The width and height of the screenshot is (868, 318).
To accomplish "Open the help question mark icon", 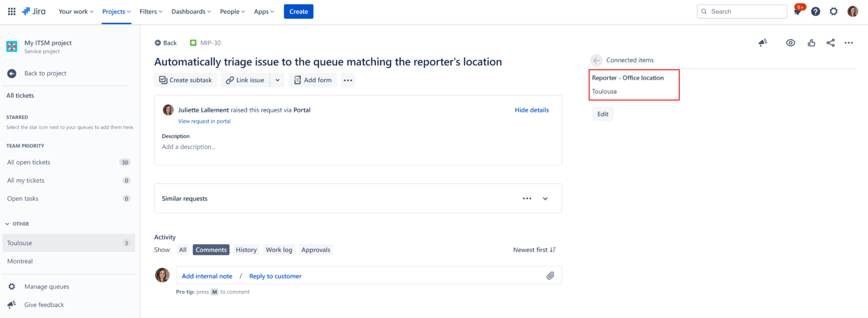I will (x=816, y=12).
